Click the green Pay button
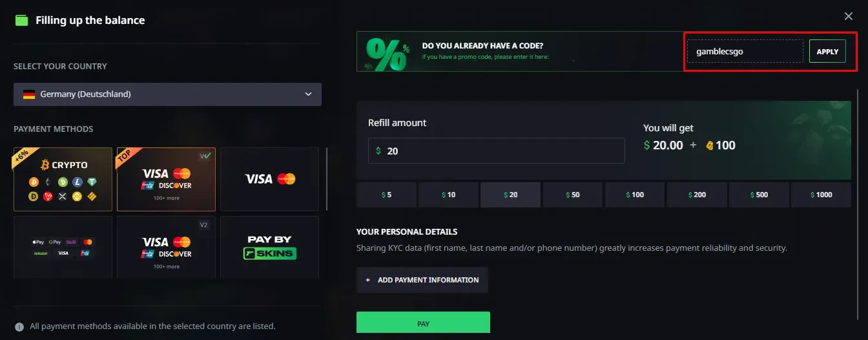 [423, 323]
